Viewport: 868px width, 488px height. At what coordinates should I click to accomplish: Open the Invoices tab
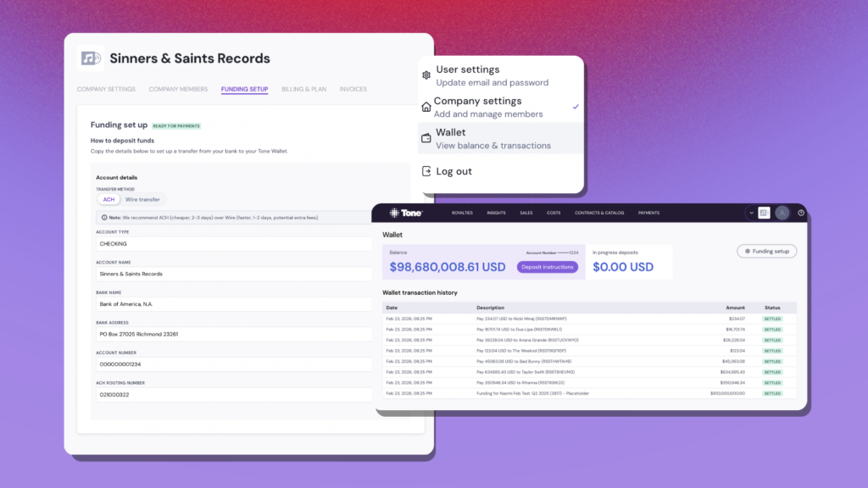(x=353, y=89)
